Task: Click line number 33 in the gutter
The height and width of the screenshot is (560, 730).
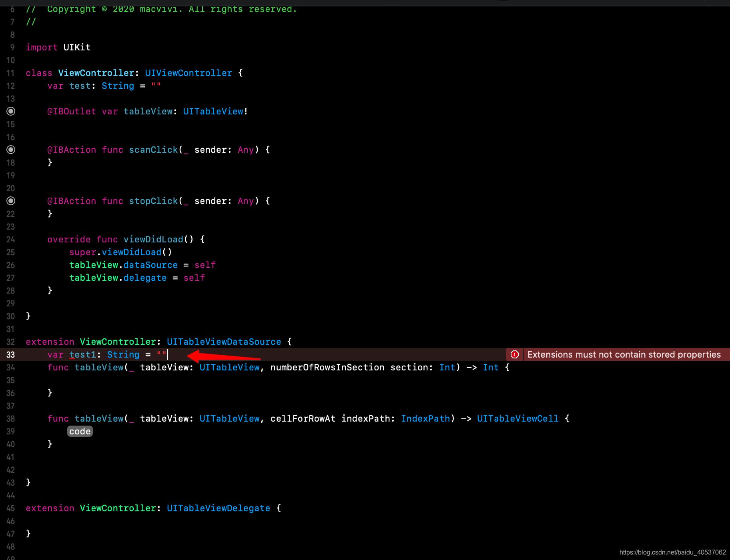Action: (x=10, y=354)
